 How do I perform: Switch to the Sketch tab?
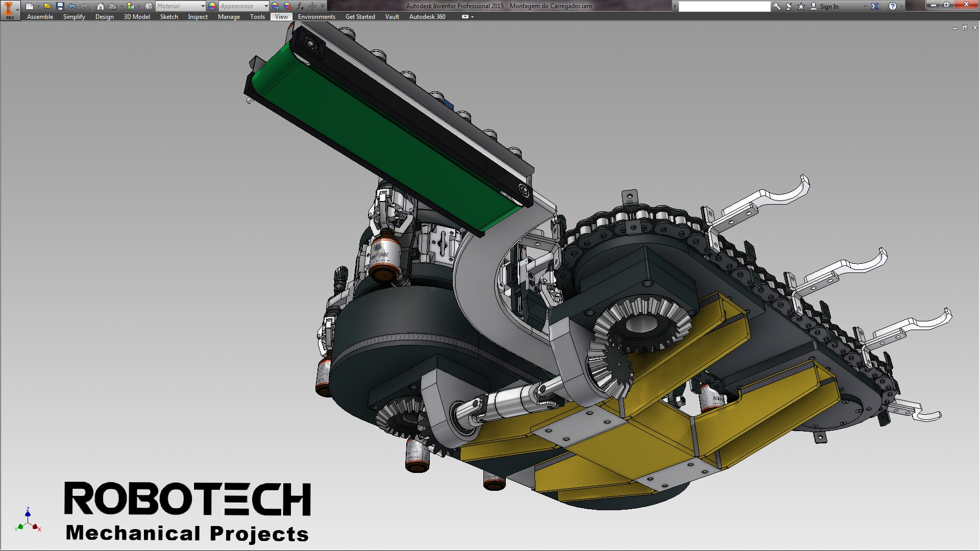pos(169,17)
